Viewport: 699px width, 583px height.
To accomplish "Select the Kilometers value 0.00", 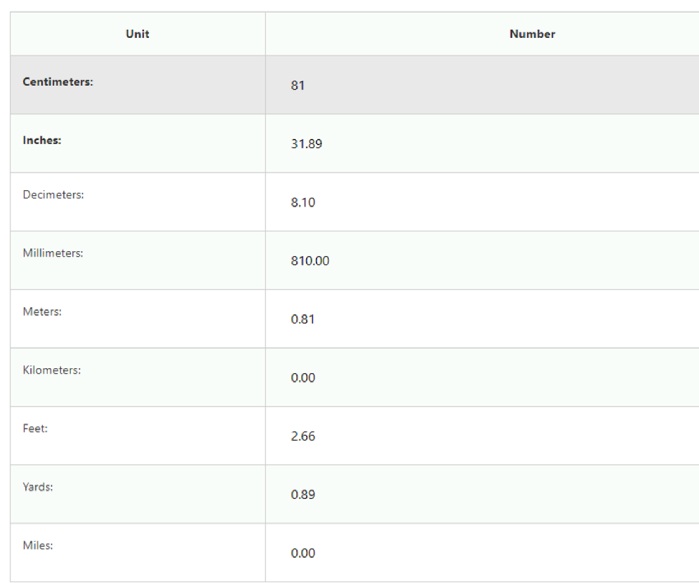I will (x=303, y=378).
